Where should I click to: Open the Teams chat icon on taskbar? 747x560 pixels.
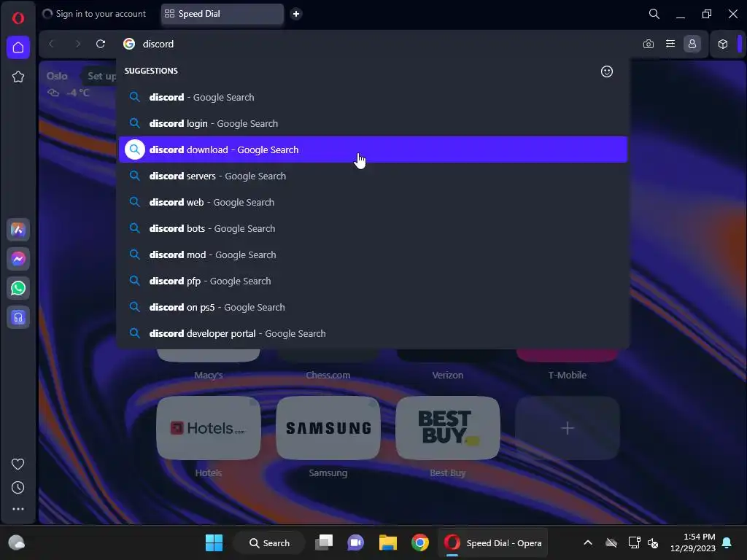click(x=355, y=542)
